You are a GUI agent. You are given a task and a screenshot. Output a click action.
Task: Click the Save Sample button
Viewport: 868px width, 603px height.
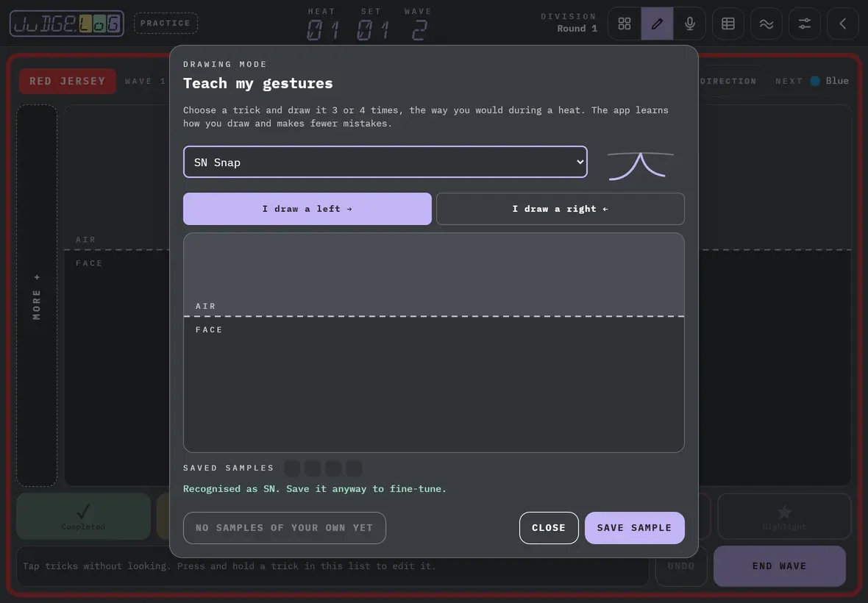pyautogui.click(x=634, y=528)
